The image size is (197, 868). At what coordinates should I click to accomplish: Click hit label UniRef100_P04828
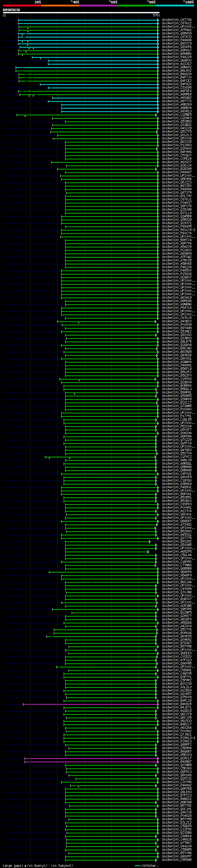pyautogui.click(x=177, y=816)
